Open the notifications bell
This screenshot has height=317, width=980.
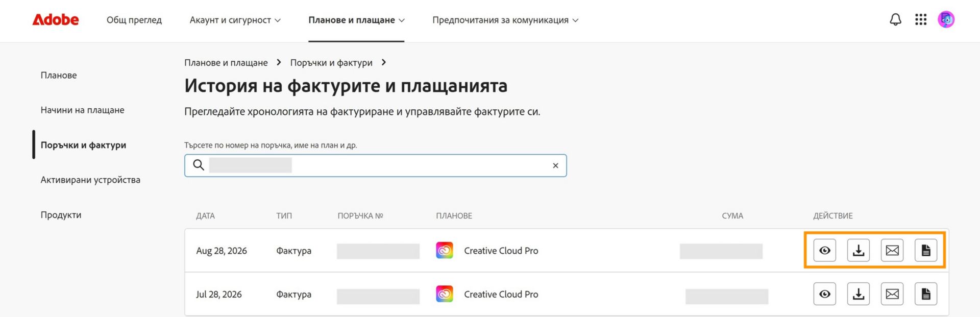point(895,19)
